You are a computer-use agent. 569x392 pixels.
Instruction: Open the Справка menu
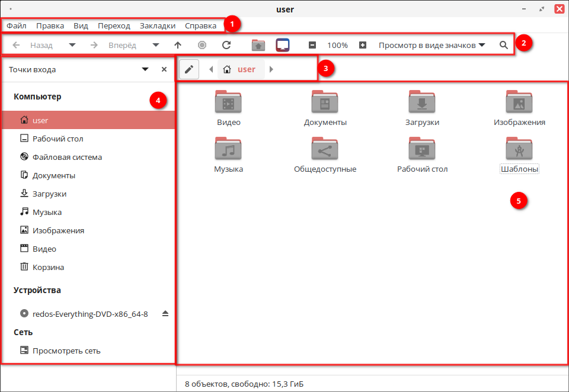coord(201,25)
